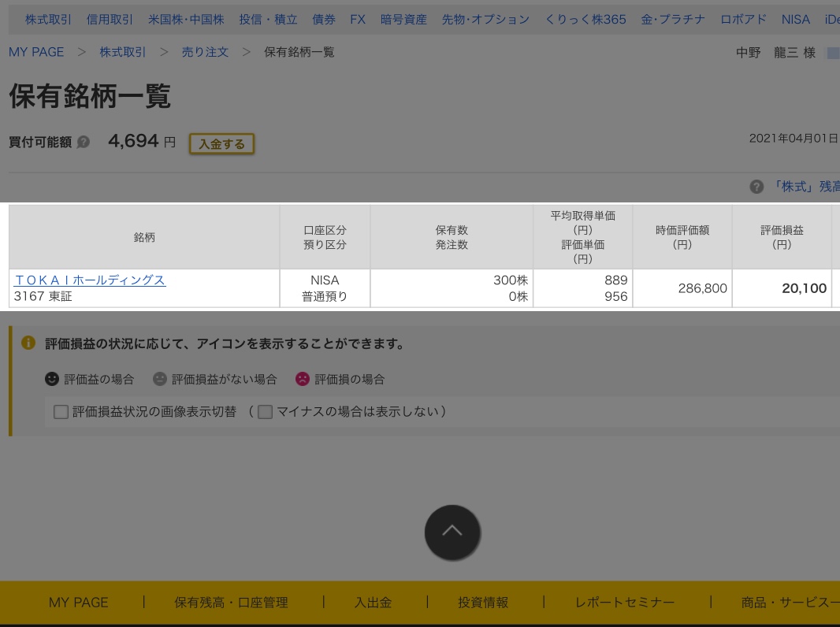
Task: Click the help icon next to 買付可能額
Action: [83, 142]
